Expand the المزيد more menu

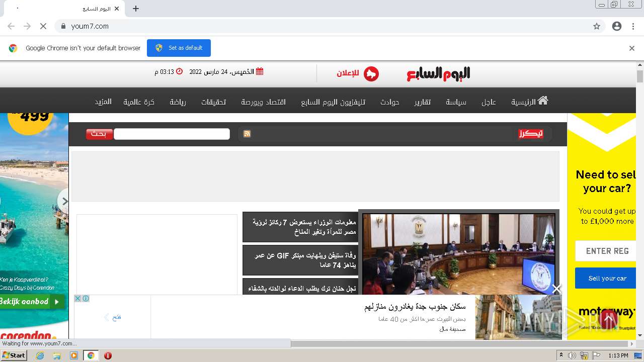tap(103, 102)
